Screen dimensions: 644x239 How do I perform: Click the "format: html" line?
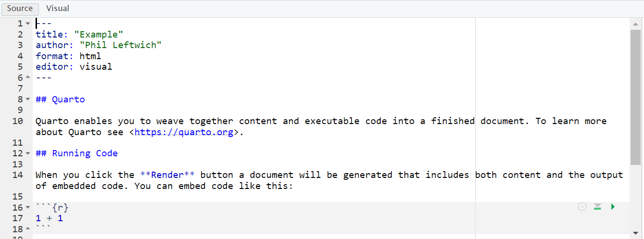tap(68, 56)
